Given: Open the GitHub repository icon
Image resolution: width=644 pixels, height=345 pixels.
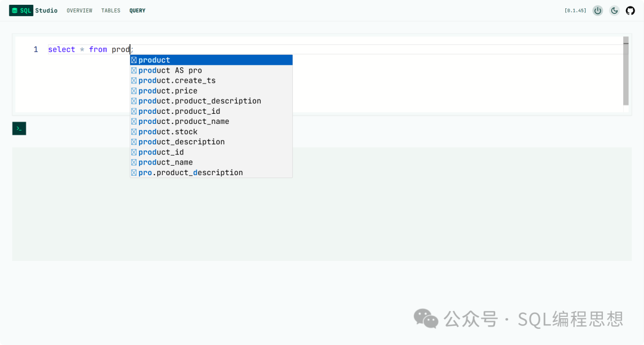Looking at the screenshot, I should click(630, 11).
